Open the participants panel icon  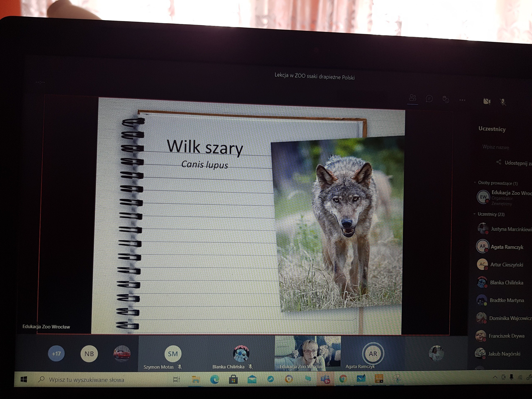pyautogui.click(x=413, y=98)
